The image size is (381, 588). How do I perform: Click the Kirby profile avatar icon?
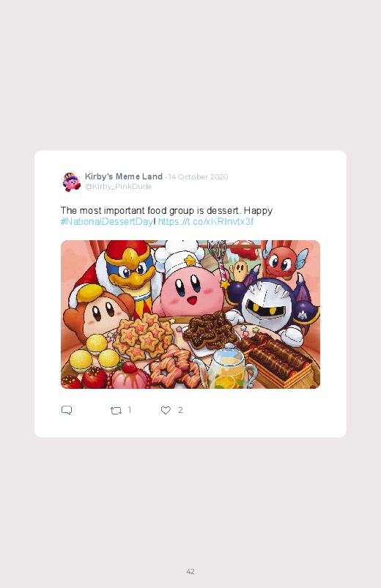[x=71, y=182]
